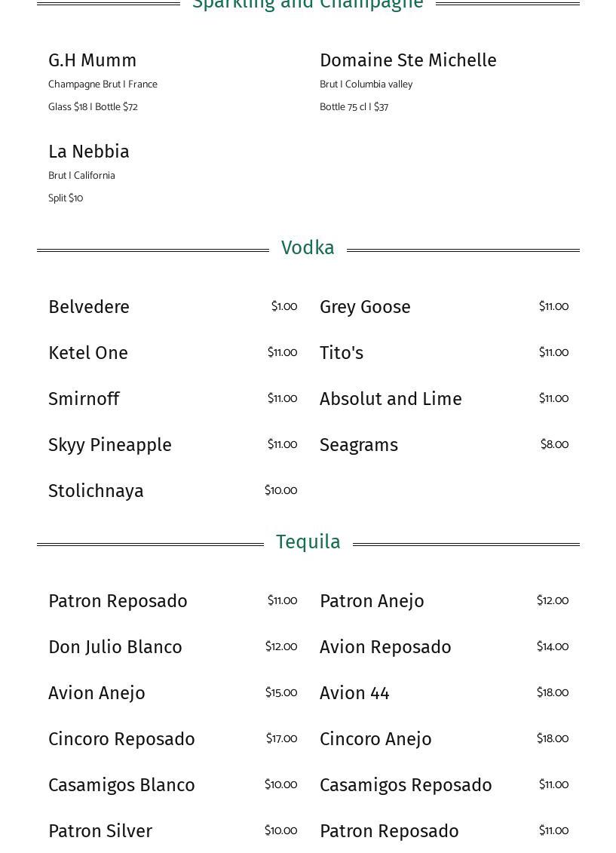
Task: Select the Cincoro Reposado entry
Action: click(x=121, y=739)
